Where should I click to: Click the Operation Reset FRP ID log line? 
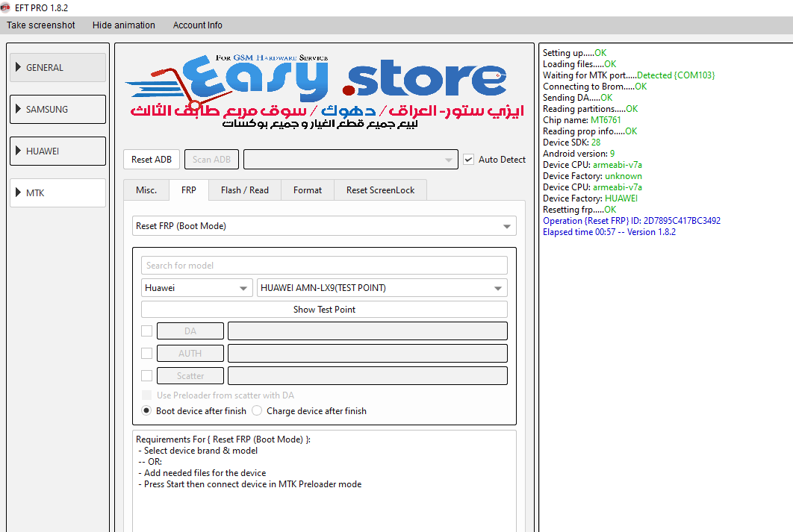(632, 221)
